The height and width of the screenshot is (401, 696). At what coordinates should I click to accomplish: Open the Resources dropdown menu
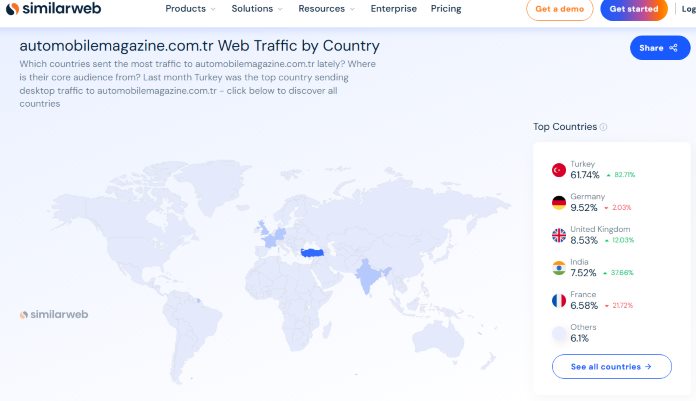pyautogui.click(x=326, y=8)
